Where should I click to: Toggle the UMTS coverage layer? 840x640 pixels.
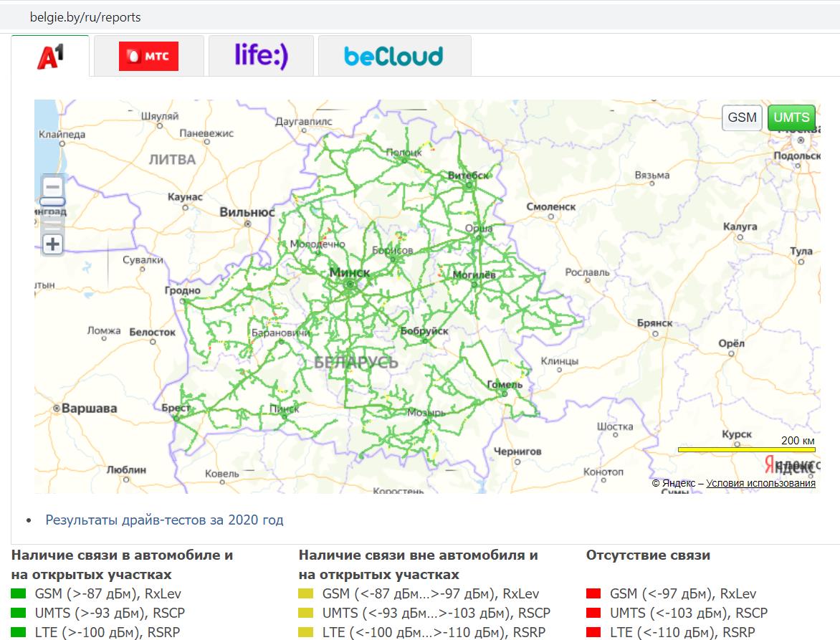[791, 118]
